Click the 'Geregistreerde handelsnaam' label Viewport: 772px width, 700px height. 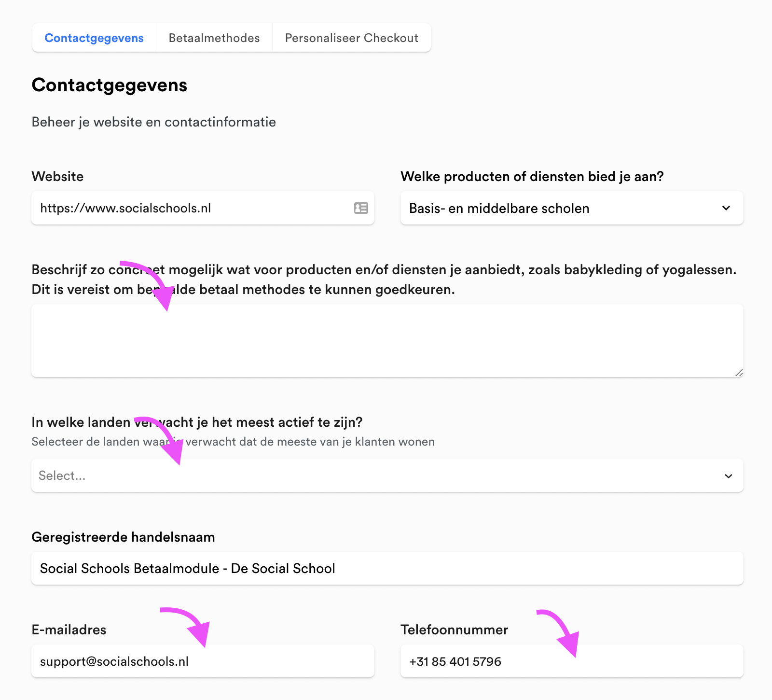click(x=123, y=537)
